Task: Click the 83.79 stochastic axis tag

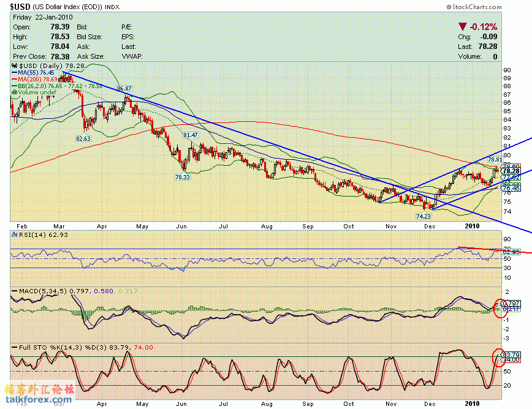Action: tap(511, 355)
